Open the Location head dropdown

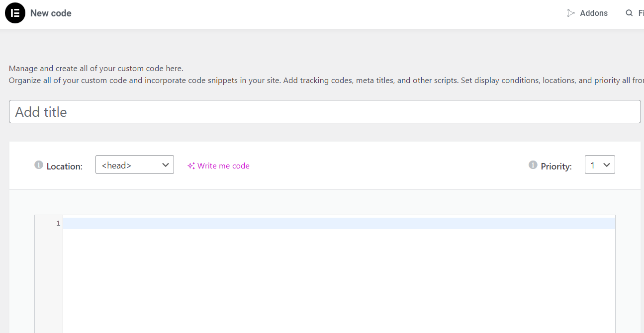coord(135,165)
